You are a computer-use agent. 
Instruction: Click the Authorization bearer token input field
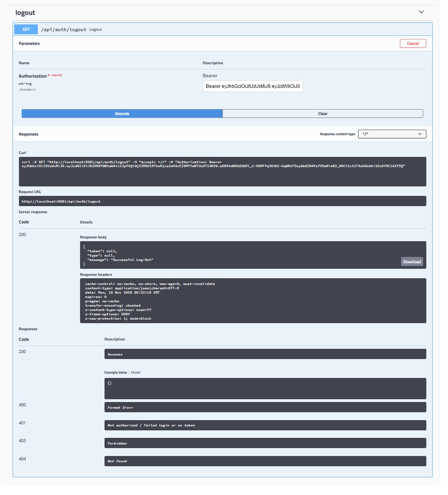click(252, 86)
